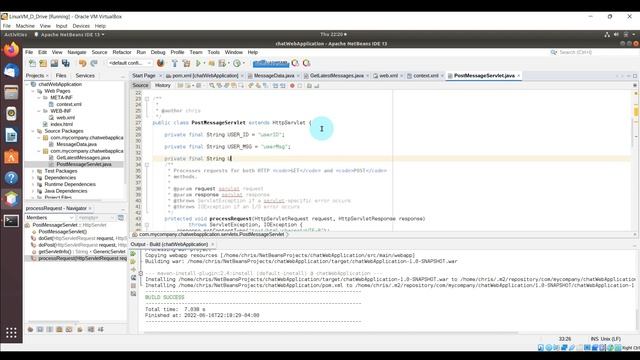Open the Navigate menu
This screenshot has height=360, width=640.
(77, 52)
